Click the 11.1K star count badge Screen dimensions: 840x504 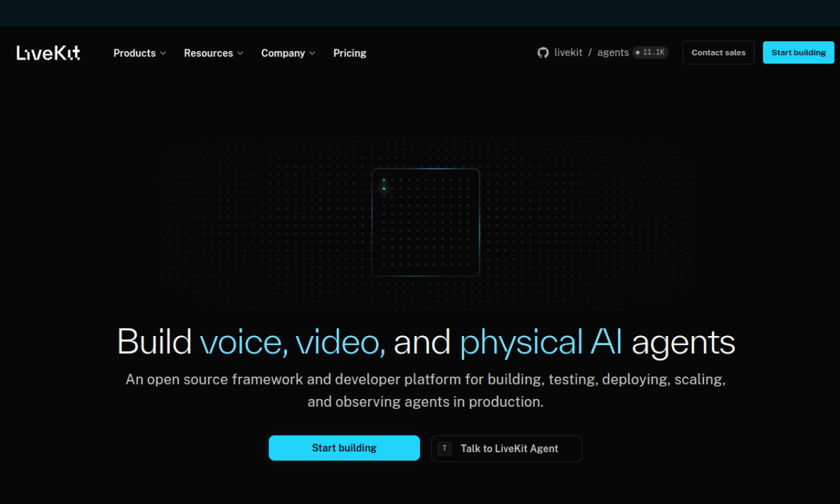point(650,52)
